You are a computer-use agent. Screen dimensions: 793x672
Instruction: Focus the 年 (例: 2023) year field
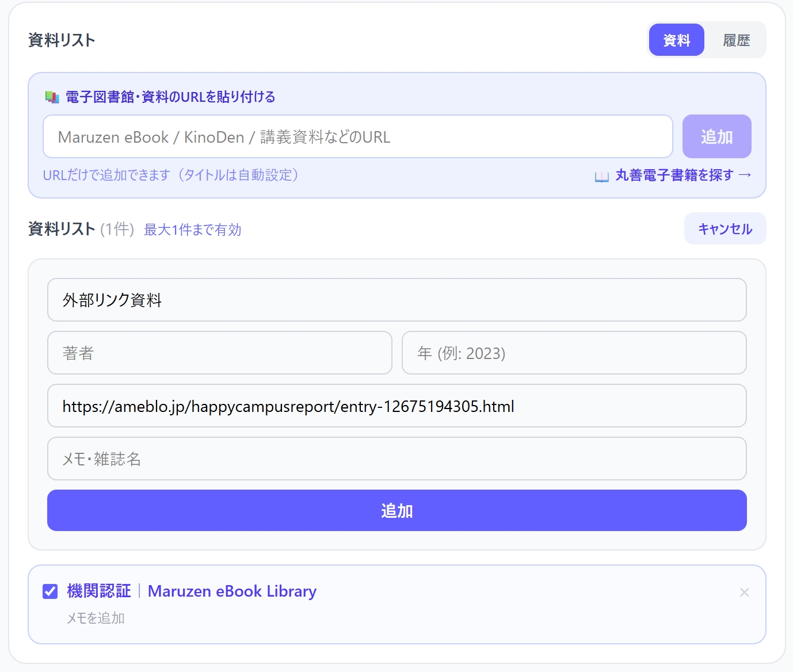(574, 353)
